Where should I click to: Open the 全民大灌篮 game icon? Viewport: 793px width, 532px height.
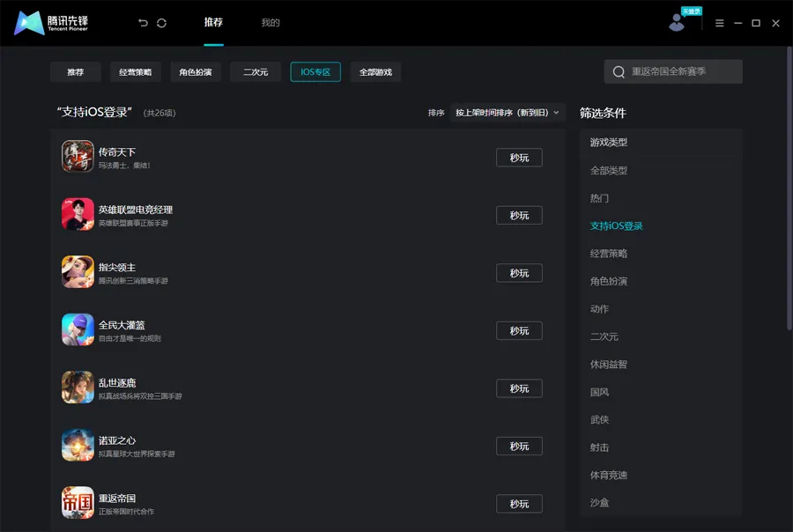pos(78,329)
